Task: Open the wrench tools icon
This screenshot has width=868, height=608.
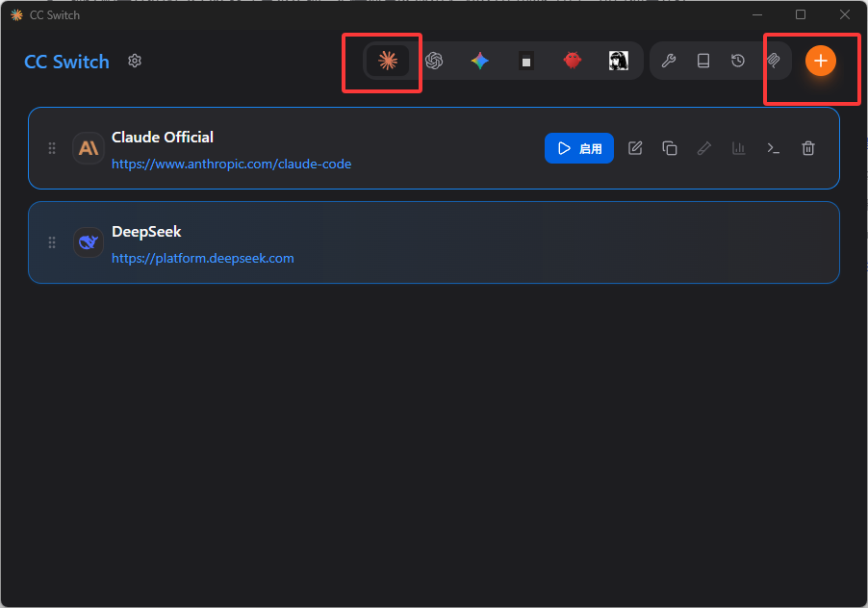Action: click(669, 61)
